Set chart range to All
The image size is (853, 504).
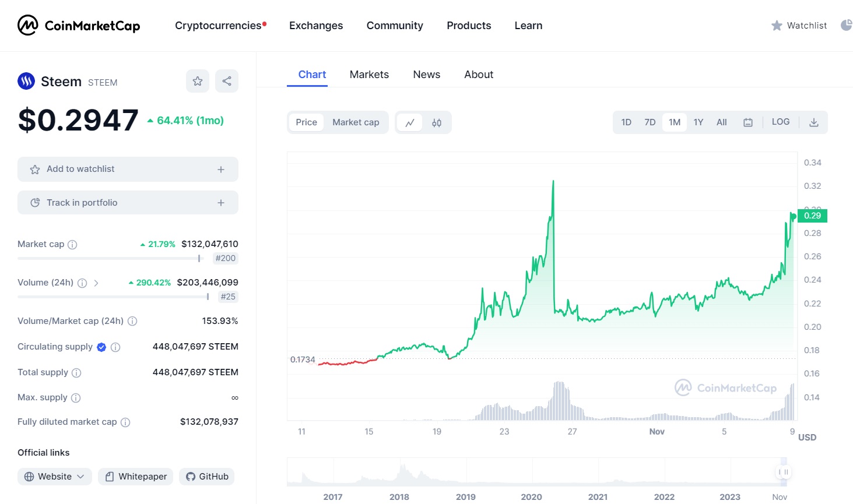(x=722, y=122)
